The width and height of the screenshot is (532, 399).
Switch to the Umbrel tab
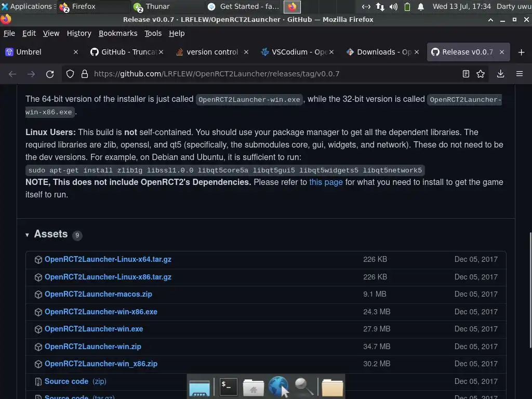(x=43, y=52)
